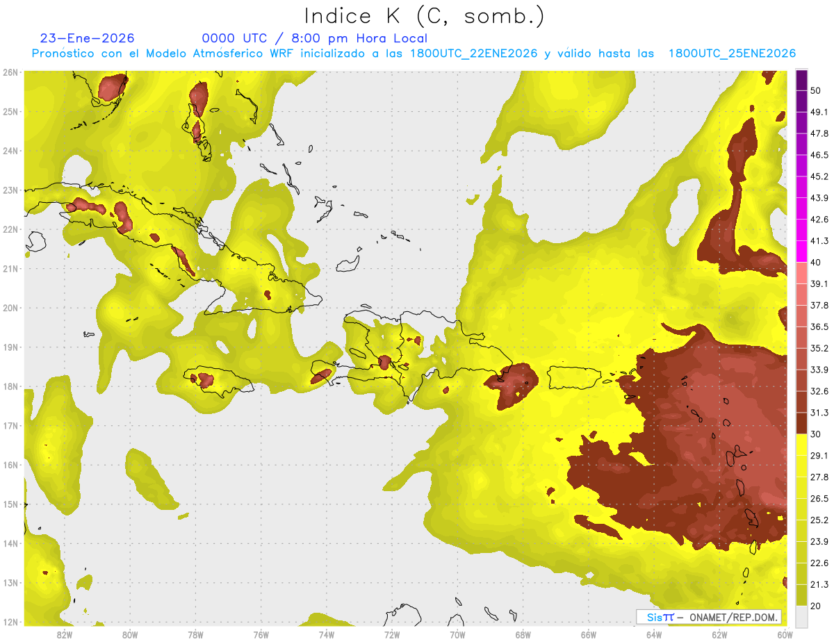Click the latitude axis label '21N'

coord(10,269)
